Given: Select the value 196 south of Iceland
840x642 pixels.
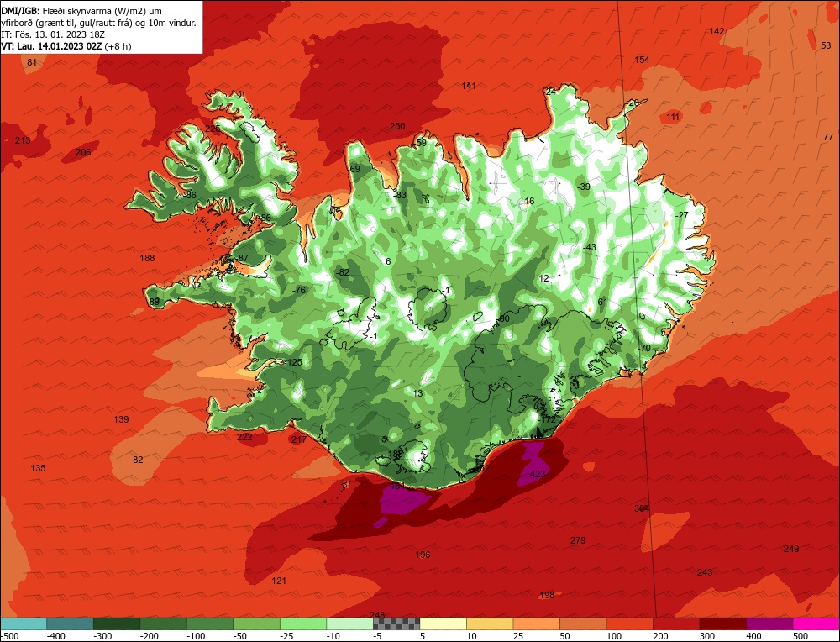Looking at the screenshot, I should pos(423,555).
